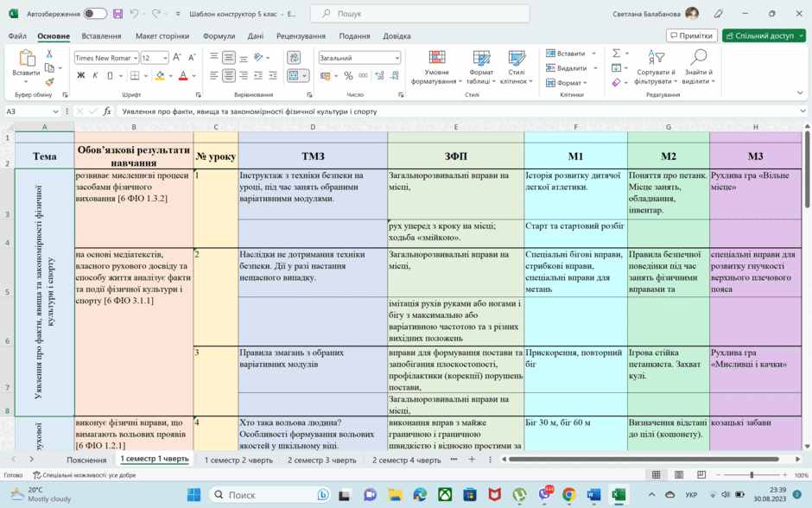Screen dimensions: 812x508
Task: Open the Файл menu
Action: click(x=17, y=35)
